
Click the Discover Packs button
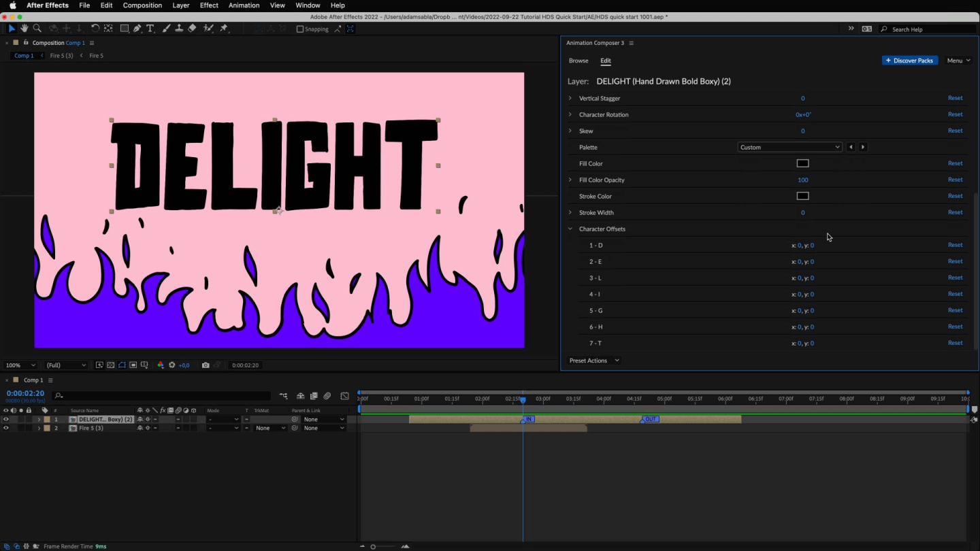[910, 61]
